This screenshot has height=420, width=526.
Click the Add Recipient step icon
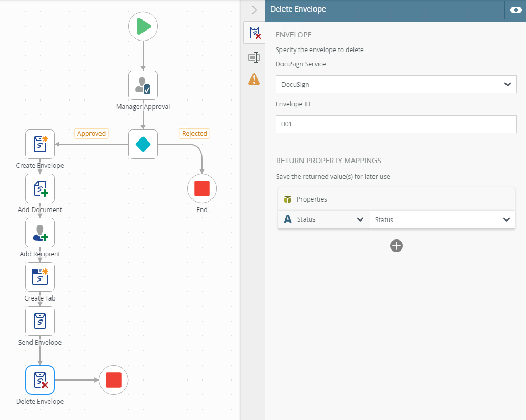40,233
